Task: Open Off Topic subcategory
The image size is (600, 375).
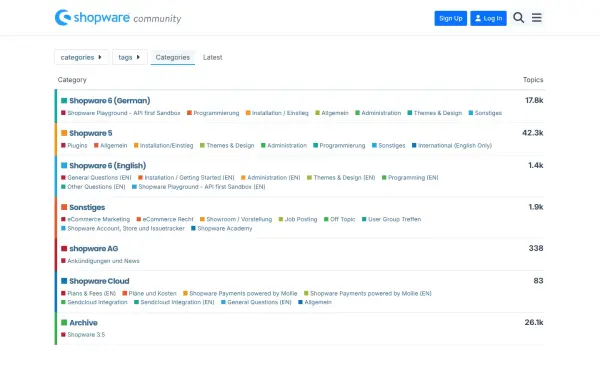Action: pyautogui.click(x=342, y=220)
